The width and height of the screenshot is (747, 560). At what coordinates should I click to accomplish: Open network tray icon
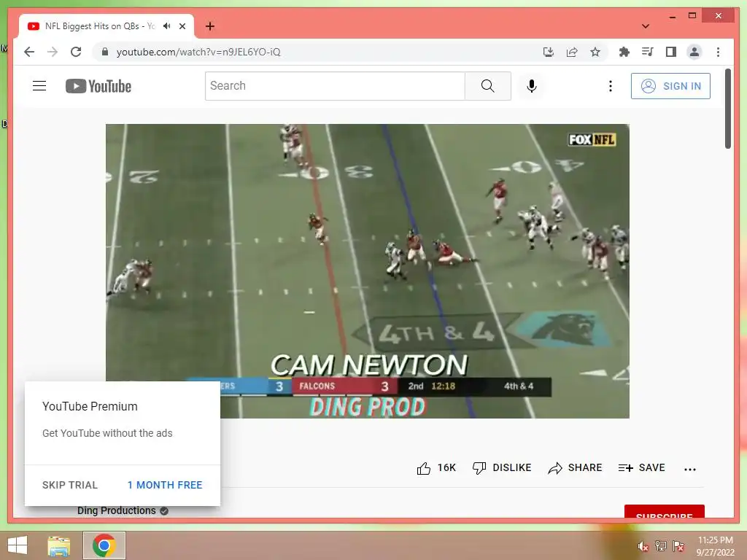click(x=661, y=545)
